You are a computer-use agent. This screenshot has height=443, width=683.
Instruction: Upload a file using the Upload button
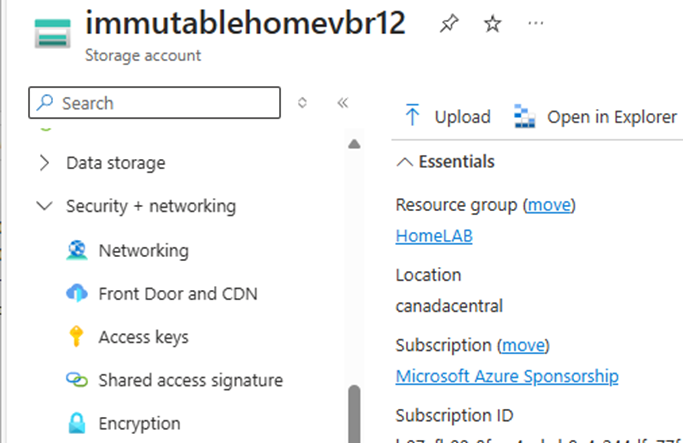pyautogui.click(x=447, y=116)
